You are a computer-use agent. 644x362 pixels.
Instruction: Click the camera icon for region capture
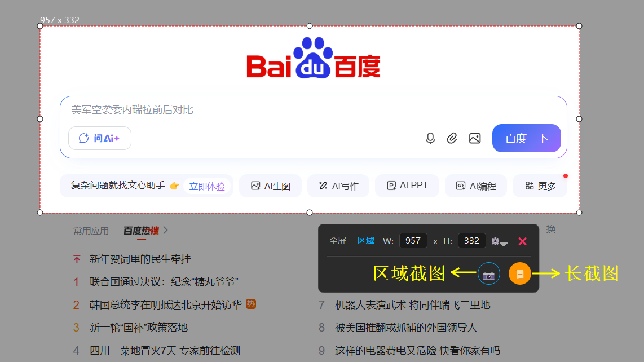tap(488, 275)
